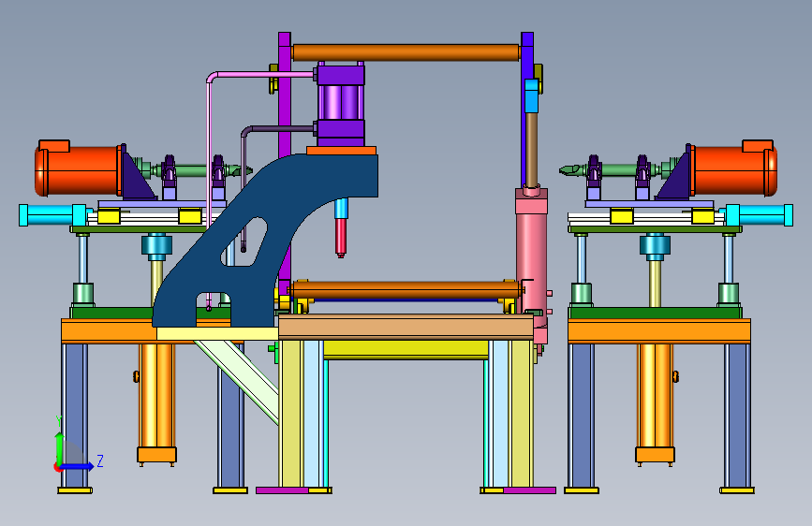
Task: Select the right side table's orange beam
Action: pos(659,330)
